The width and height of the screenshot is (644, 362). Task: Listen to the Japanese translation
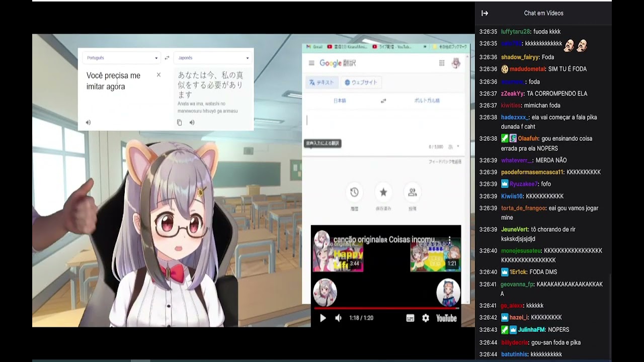(x=192, y=122)
